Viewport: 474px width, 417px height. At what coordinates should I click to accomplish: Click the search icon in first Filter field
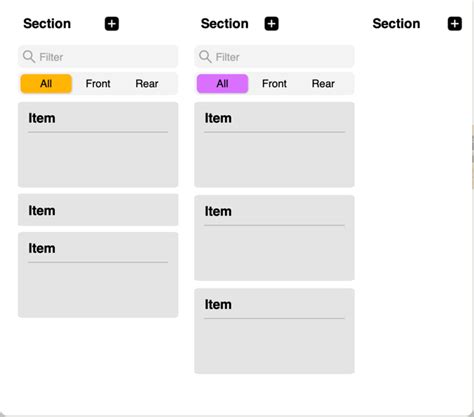pyautogui.click(x=29, y=57)
